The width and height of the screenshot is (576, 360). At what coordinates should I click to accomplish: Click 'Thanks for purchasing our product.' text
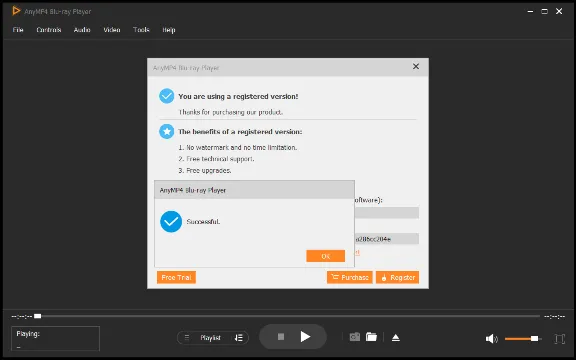[x=230, y=112]
